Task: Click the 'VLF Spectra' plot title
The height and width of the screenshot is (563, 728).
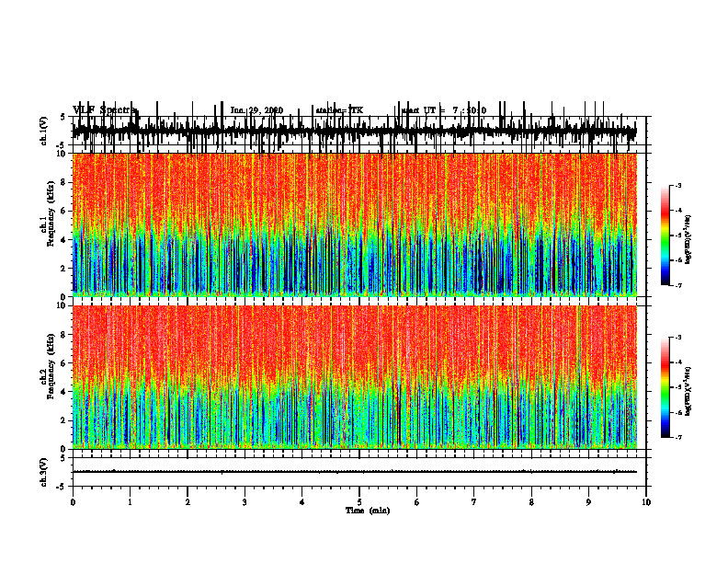Action: coord(105,110)
